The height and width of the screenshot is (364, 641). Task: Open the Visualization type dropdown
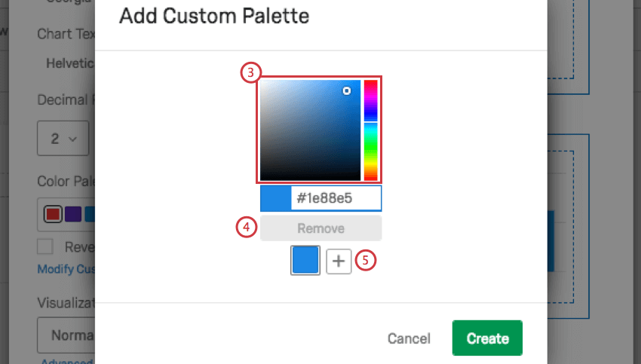[66, 335]
